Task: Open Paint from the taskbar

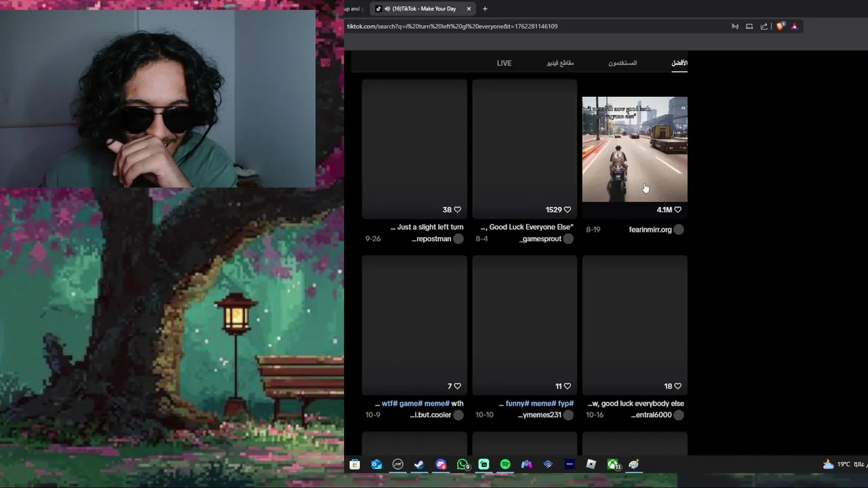Action: point(634,464)
